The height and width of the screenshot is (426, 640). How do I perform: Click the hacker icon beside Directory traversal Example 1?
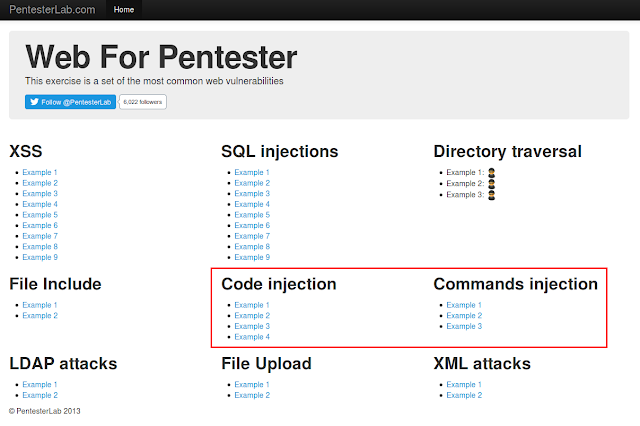tap(491, 173)
